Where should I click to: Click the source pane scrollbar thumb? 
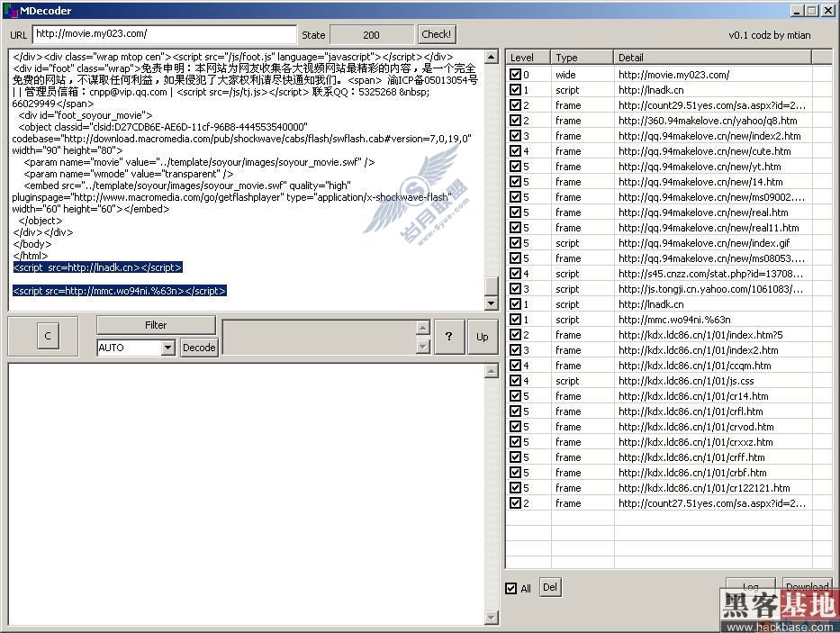[492, 285]
